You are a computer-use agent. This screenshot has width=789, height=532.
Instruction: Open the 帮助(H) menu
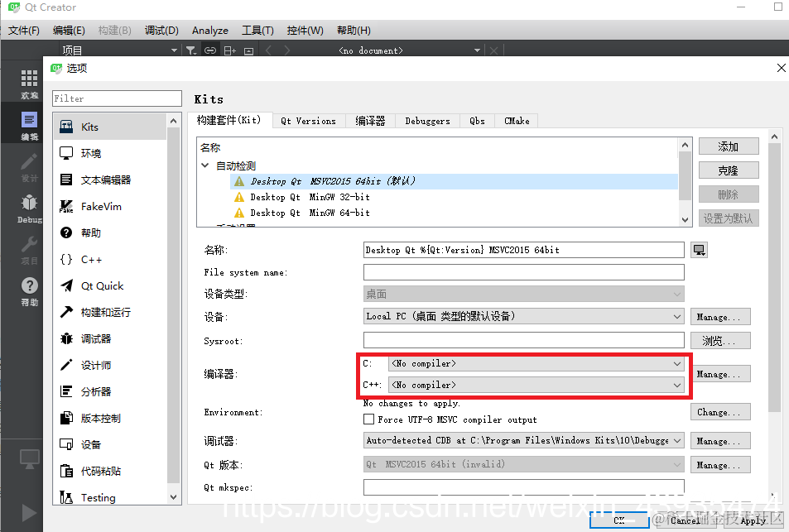click(x=354, y=30)
